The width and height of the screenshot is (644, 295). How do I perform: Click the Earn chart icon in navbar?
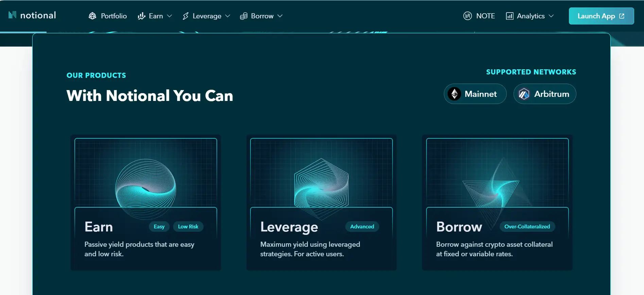141,16
